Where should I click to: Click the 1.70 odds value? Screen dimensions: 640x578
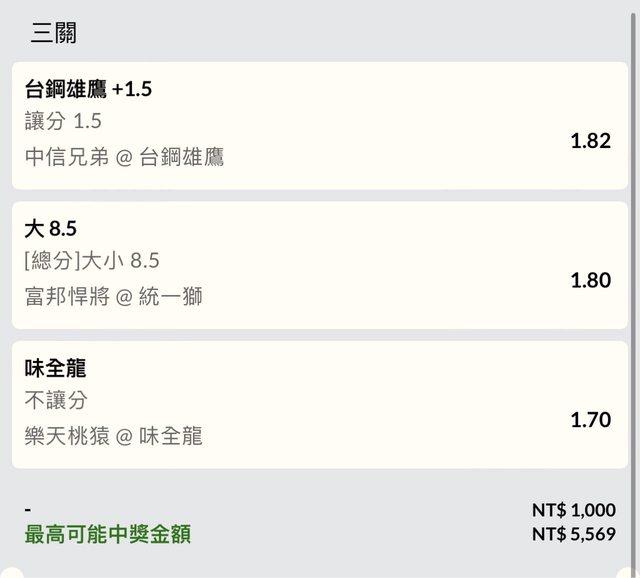(590, 420)
